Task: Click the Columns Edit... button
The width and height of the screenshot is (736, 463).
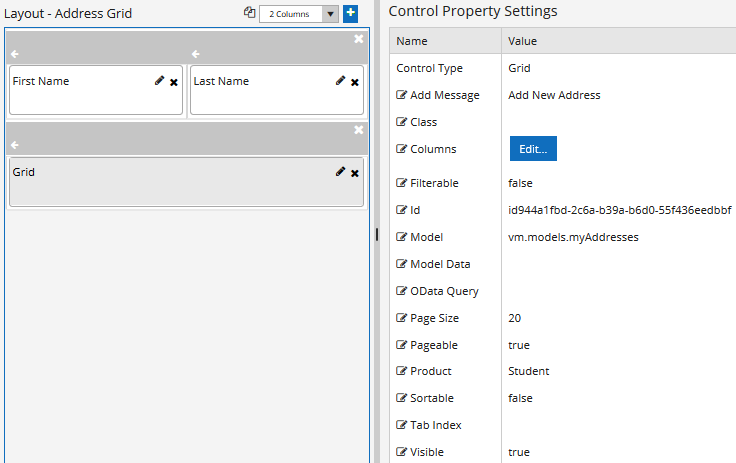Action: [x=533, y=149]
